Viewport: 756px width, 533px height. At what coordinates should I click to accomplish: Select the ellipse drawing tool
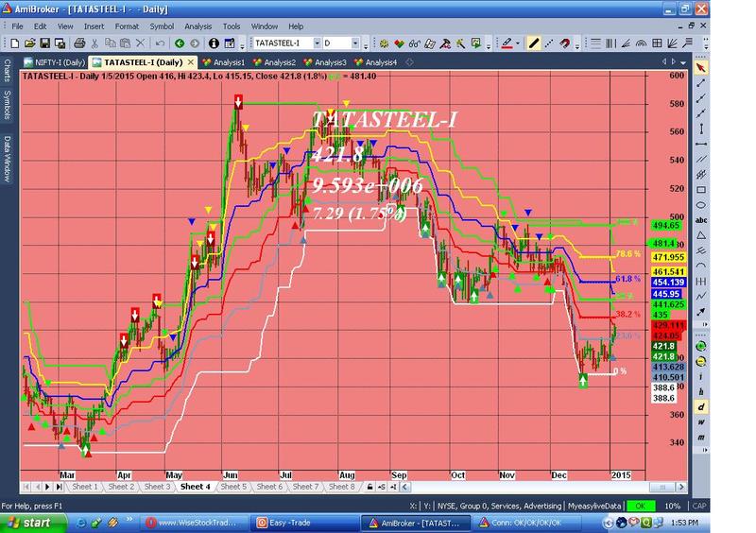[701, 205]
